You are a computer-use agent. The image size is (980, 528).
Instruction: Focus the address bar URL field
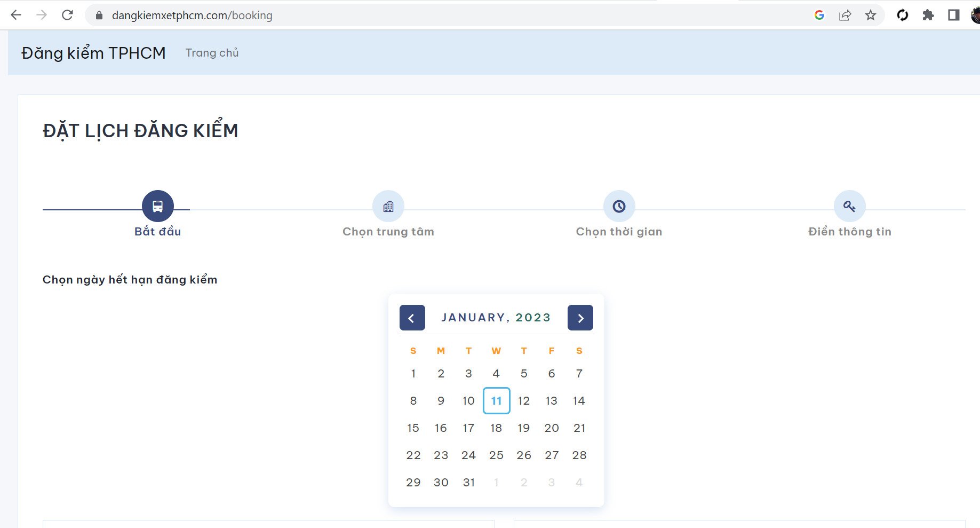pos(448,15)
